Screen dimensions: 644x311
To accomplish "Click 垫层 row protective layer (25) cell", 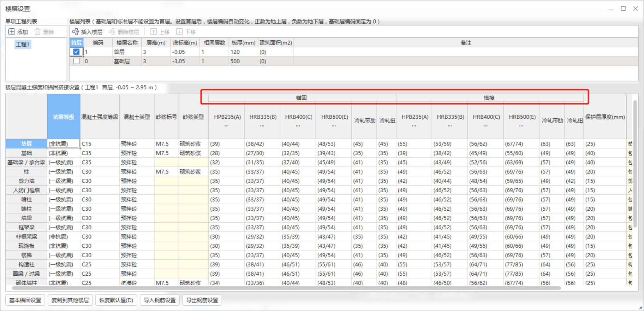I will 605,144.
